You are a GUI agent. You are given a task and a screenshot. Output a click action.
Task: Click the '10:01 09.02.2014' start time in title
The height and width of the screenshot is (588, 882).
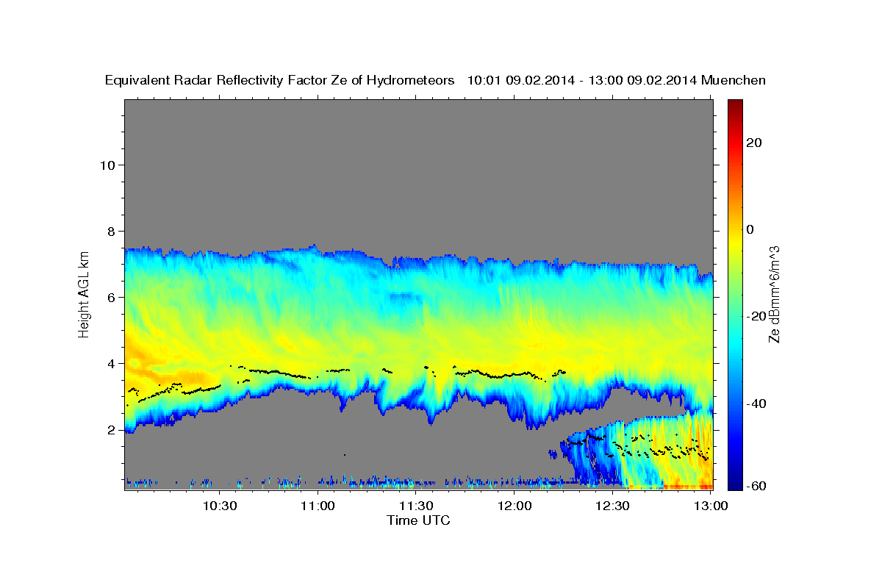(521, 80)
